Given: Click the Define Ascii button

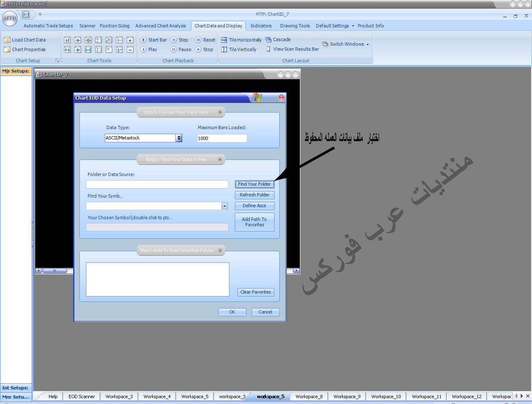Looking at the screenshot, I should point(254,206).
